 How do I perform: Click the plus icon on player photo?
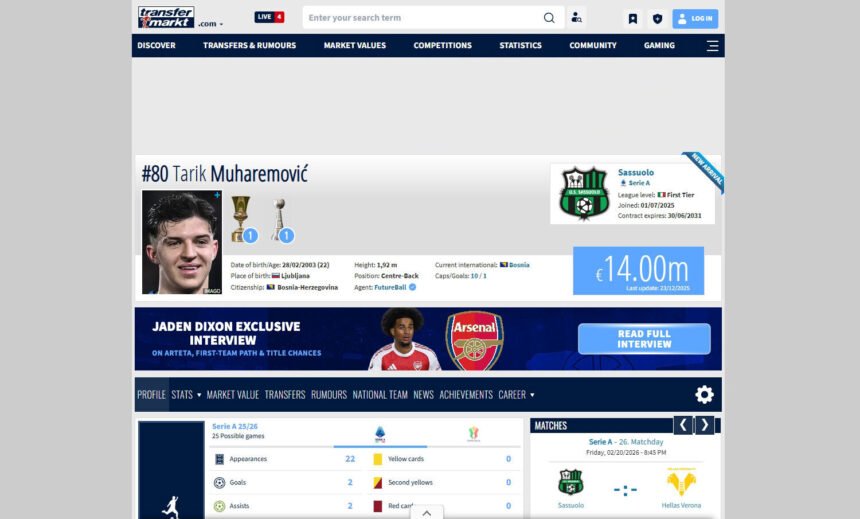click(217, 195)
